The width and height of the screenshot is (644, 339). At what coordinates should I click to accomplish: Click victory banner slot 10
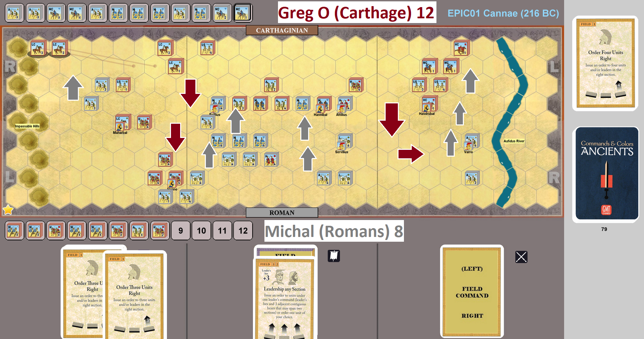(x=201, y=231)
